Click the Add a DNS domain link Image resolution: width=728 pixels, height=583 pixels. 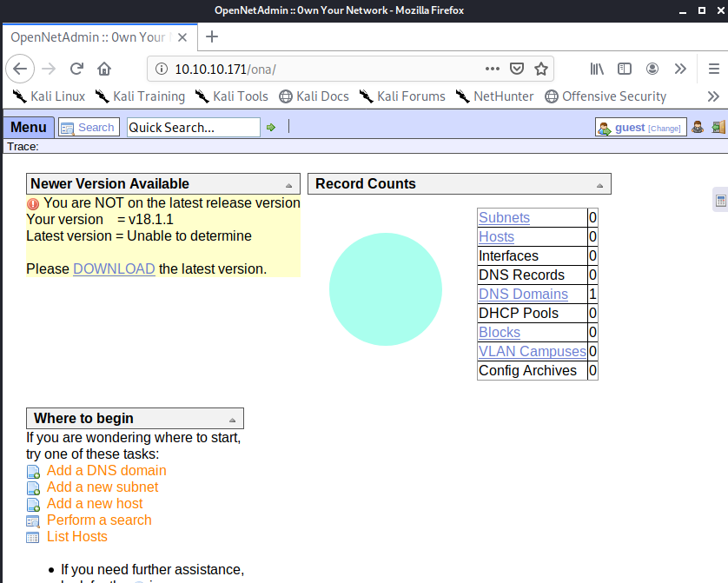pos(106,470)
